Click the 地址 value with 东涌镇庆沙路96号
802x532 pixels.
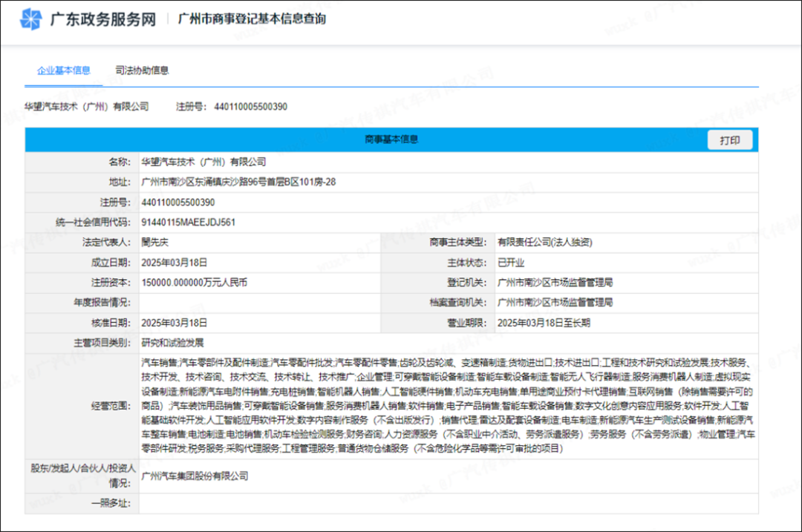pyautogui.click(x=238, y=182)
